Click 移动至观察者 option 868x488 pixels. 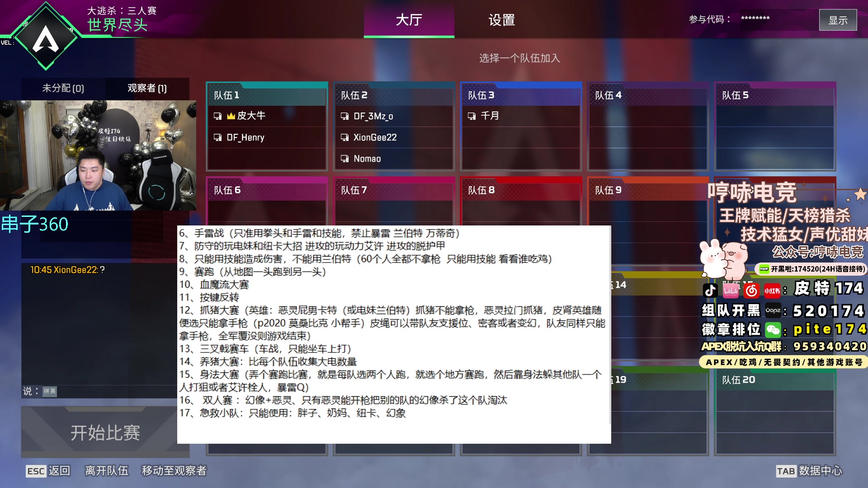(174, 471)
